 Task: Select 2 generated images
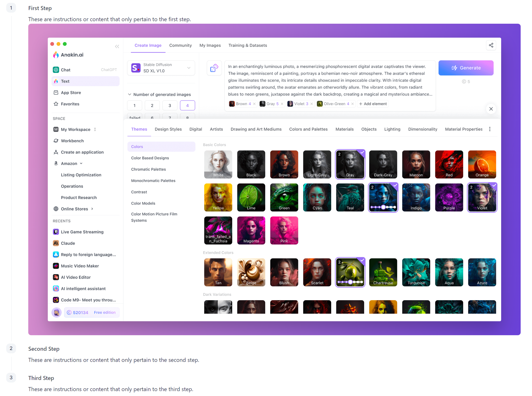coord(152,106)
